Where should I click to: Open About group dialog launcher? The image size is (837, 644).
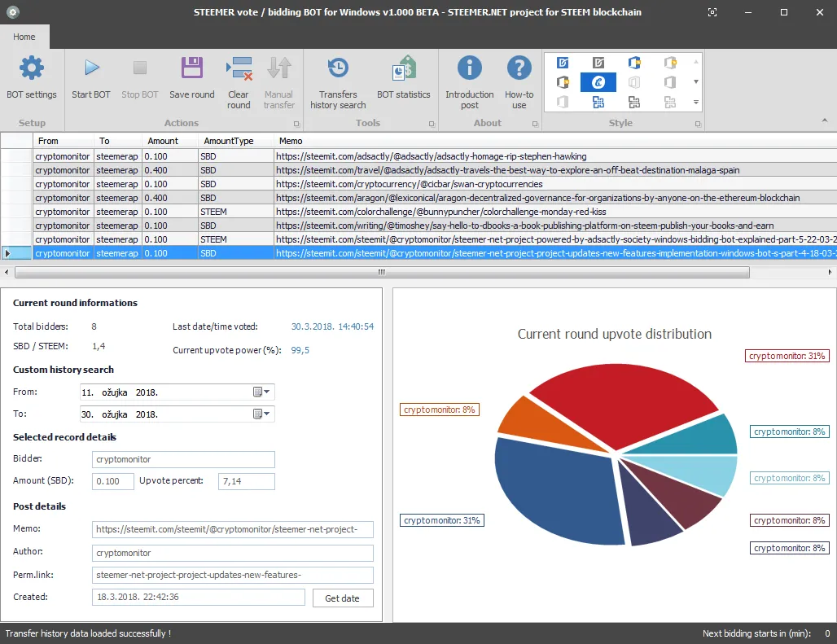point(535,124)
